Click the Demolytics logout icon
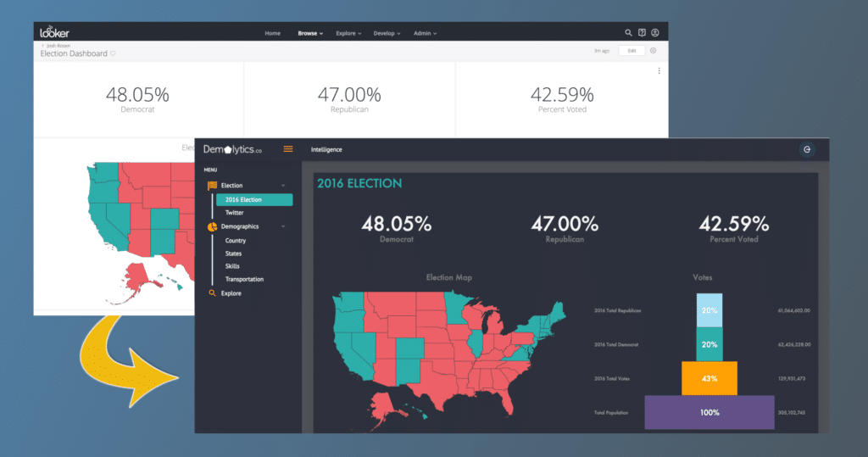 click(x=807, y=149)
